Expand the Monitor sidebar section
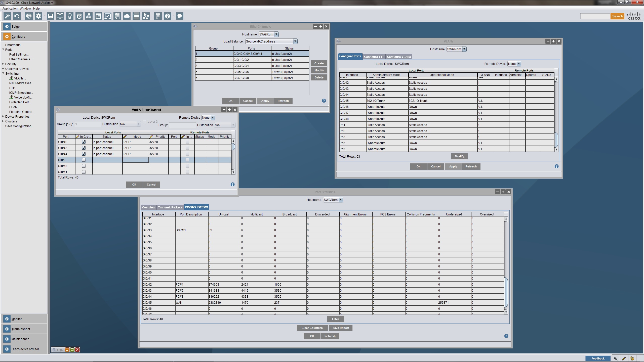The image size is (644, 362). pos(24,319)
